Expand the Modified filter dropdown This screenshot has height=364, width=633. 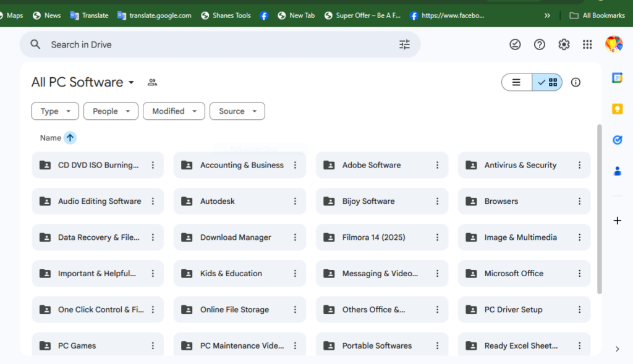coord(174,111)
